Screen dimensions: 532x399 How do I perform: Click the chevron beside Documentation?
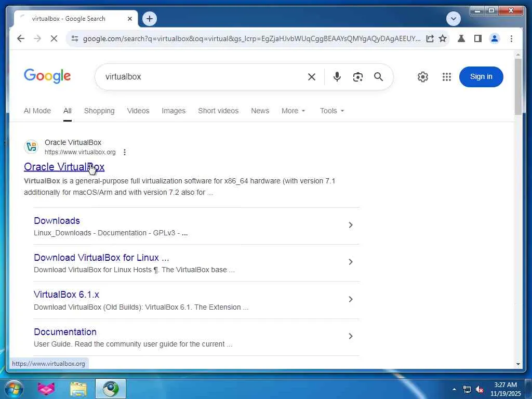point(351,336)
